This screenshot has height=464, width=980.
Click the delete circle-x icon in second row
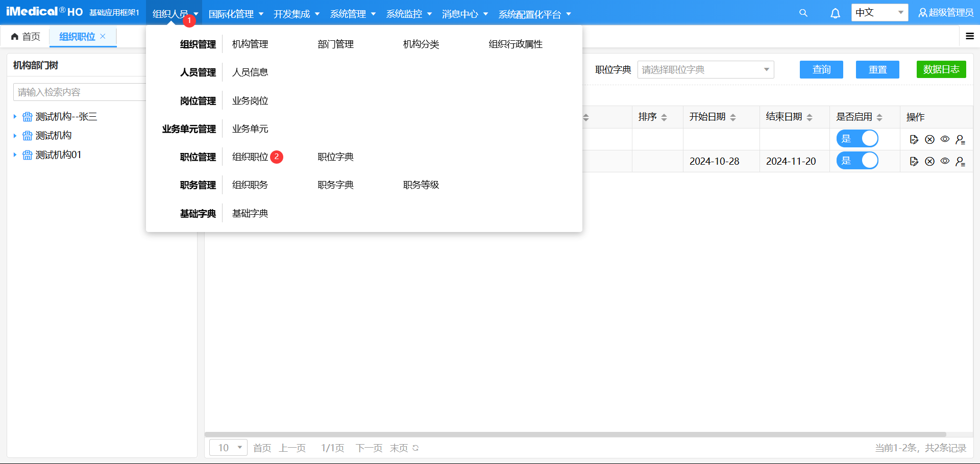(x=929, y=162)
